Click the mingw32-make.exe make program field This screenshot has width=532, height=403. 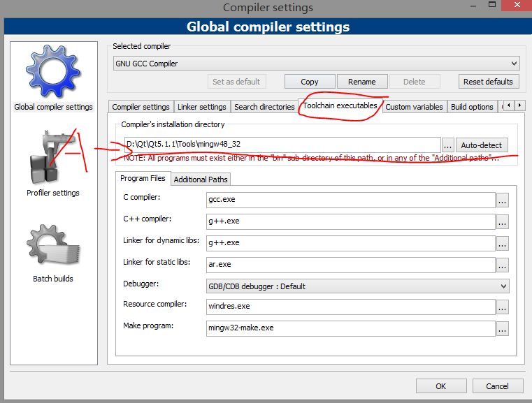(350, 328)
